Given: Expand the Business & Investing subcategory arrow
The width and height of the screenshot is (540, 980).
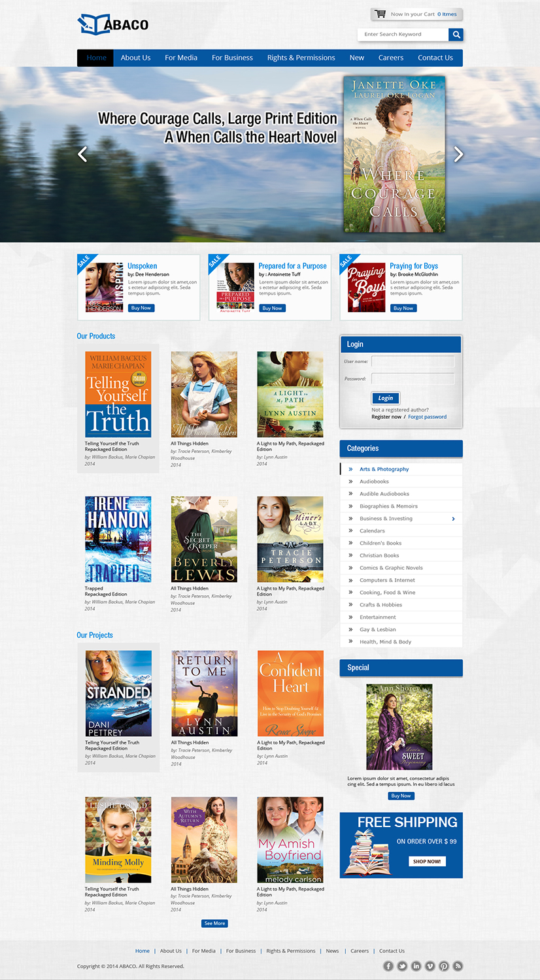Looking at the screenshot, I should pos(453,518).
